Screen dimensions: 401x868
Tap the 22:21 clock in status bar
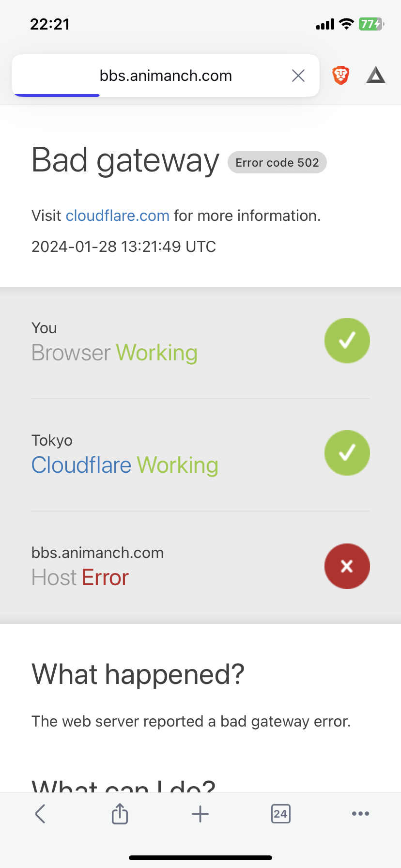click(x=50, y=24)
